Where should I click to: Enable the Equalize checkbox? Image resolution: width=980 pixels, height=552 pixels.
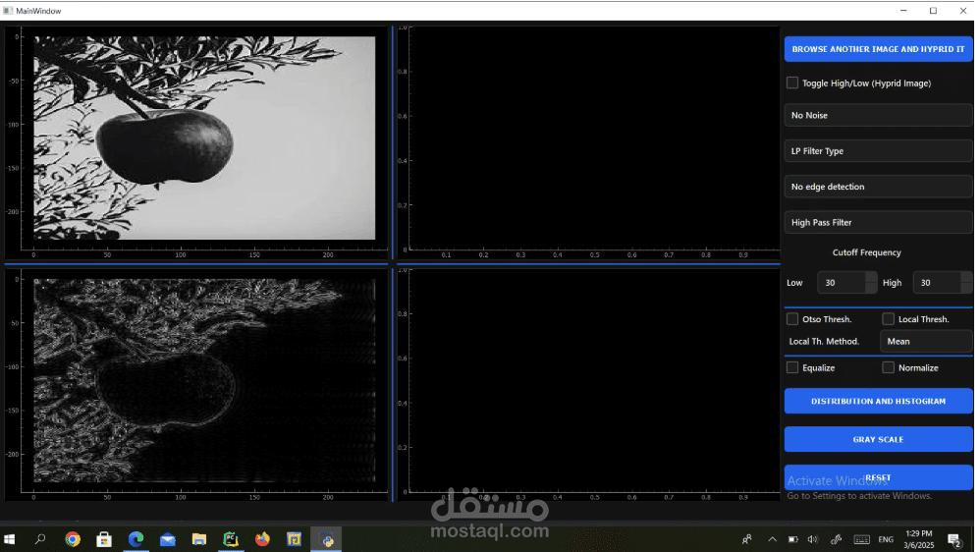pos(792,367)
